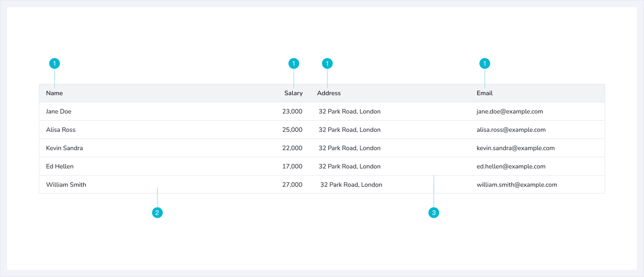Select the Ed Hellen name cell

60,166
